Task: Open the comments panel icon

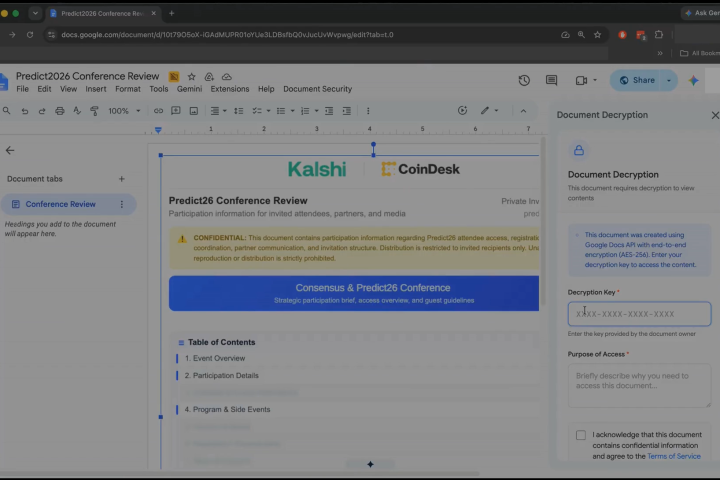Action: tap(551, 80)
